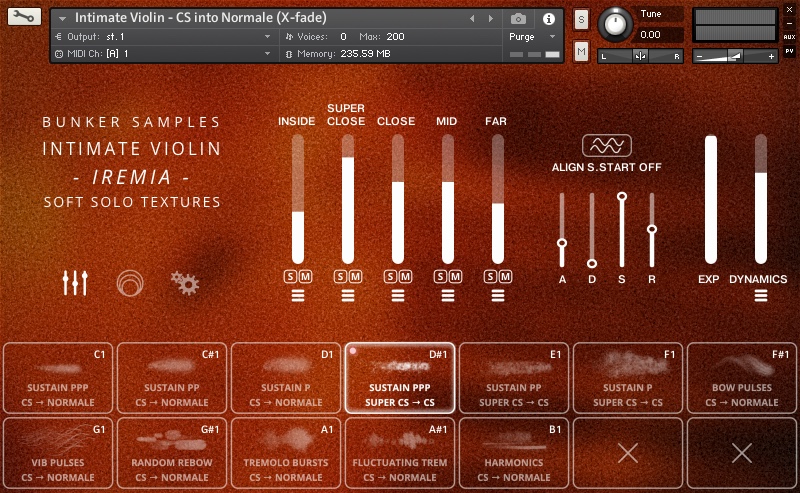The height and width of the screenshot is (493, 800).
Task: Solo the Inside microphone
Action: pos(290,276)
